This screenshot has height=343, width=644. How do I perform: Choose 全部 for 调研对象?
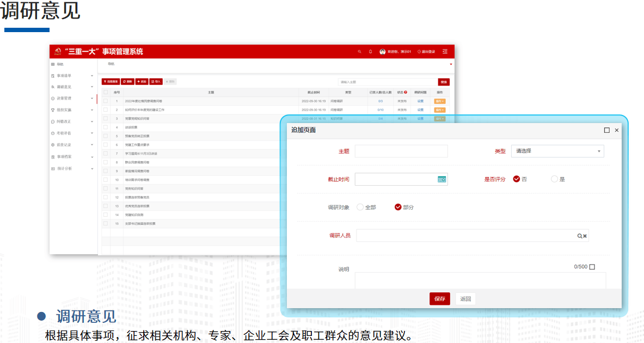pyautogui.click(x=360, y=207)
